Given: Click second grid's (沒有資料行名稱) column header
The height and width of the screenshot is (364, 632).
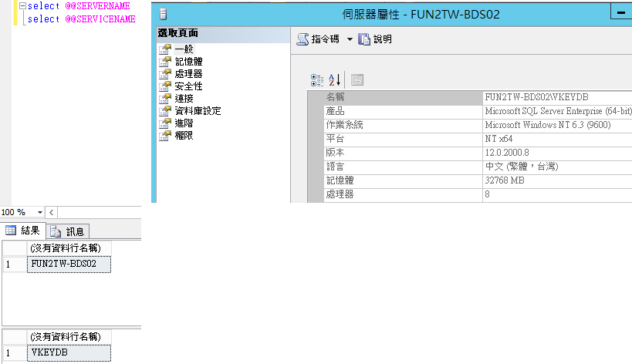Looking at the screenshot, I should click(x=69, y=336).
